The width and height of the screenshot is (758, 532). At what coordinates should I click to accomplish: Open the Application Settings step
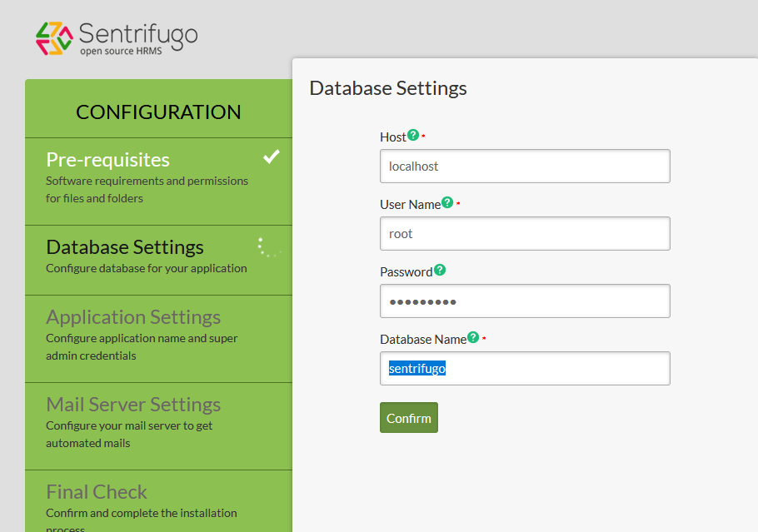click(133, 317)
